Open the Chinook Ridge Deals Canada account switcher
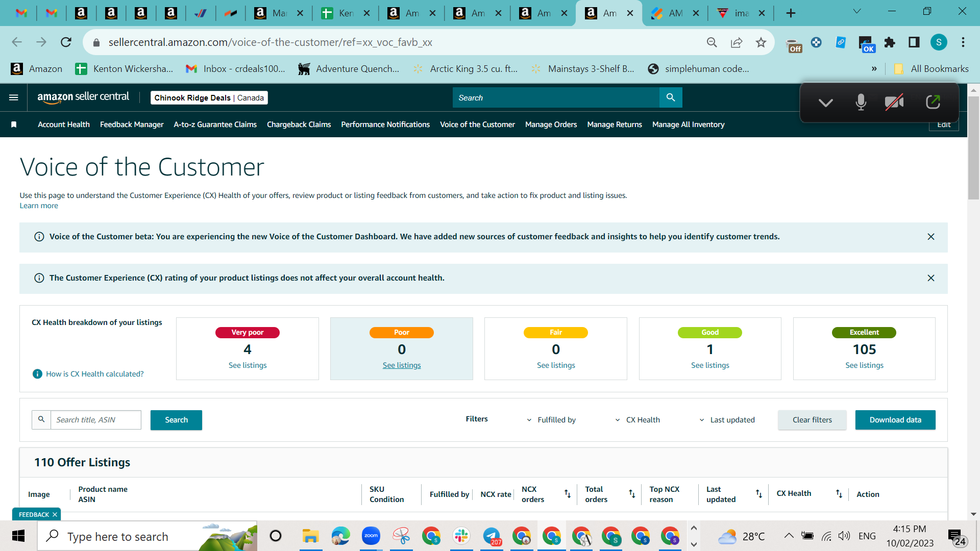This screenshot has width=980, height=551. pos(209,97)
